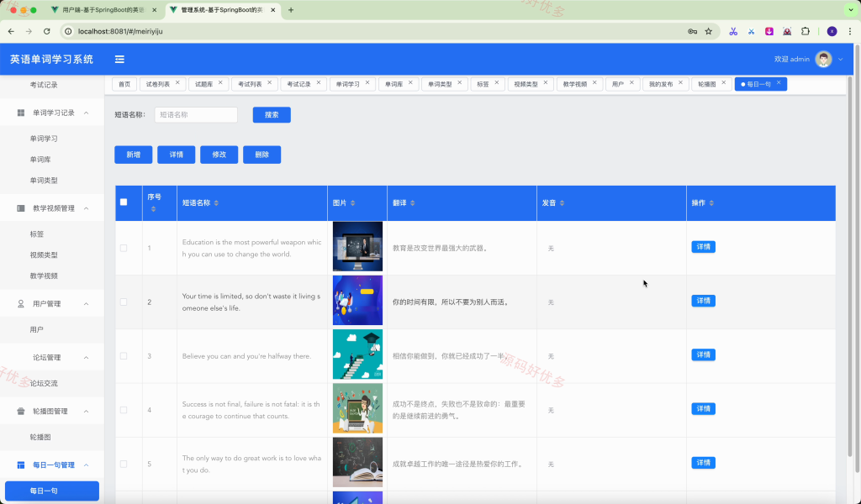The width and height of the screenshot is (861, 504).
Task: Open 论坛交流 in the sidebar
Action: (44, 383)
